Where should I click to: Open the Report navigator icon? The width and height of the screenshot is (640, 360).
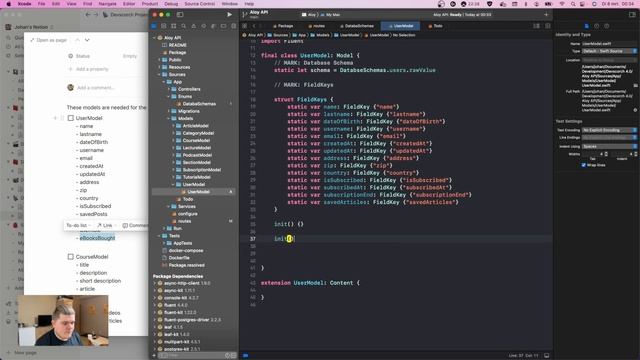(x=233, y=26)
